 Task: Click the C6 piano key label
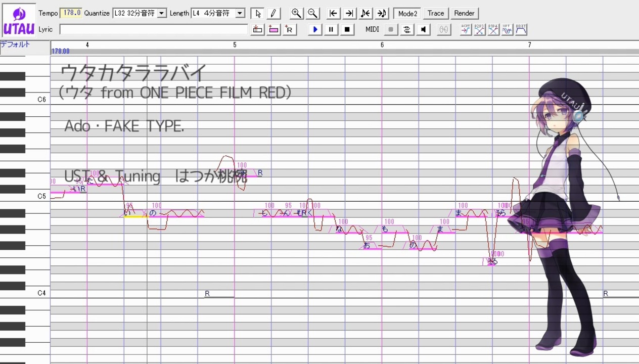42,100
